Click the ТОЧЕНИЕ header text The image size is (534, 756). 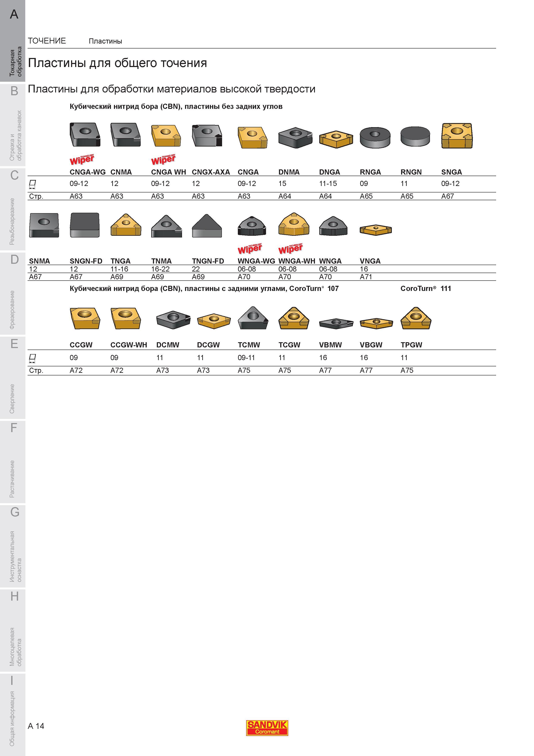click(47, 41)
